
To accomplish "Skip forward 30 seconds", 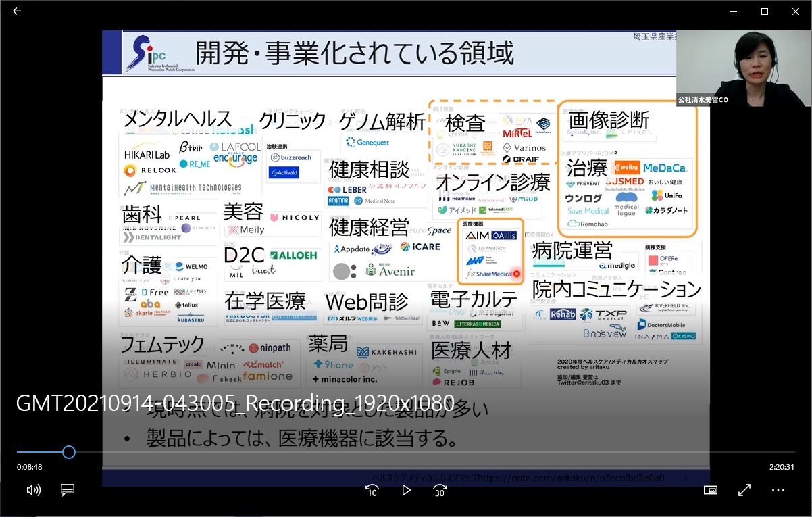I will pyautogui.click(x=440, y=490).
